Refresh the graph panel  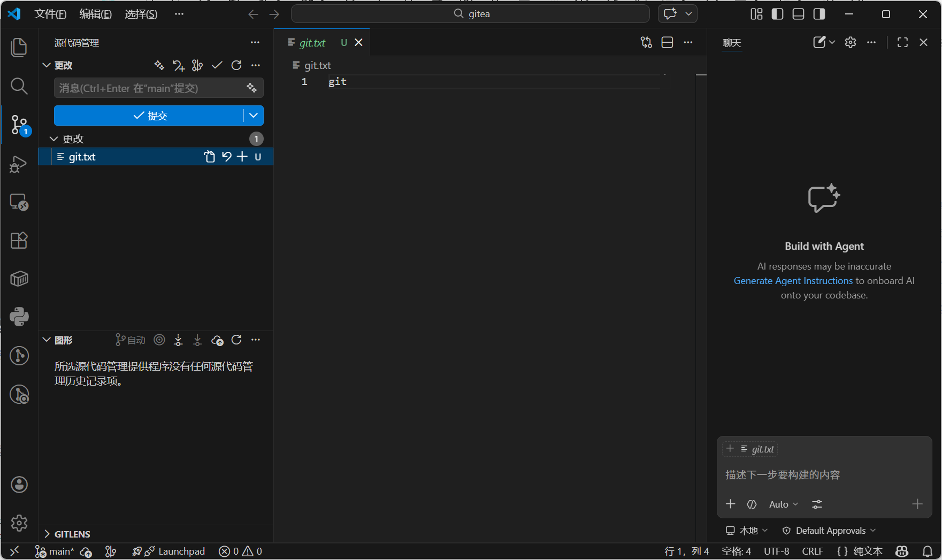coord(236,340)
